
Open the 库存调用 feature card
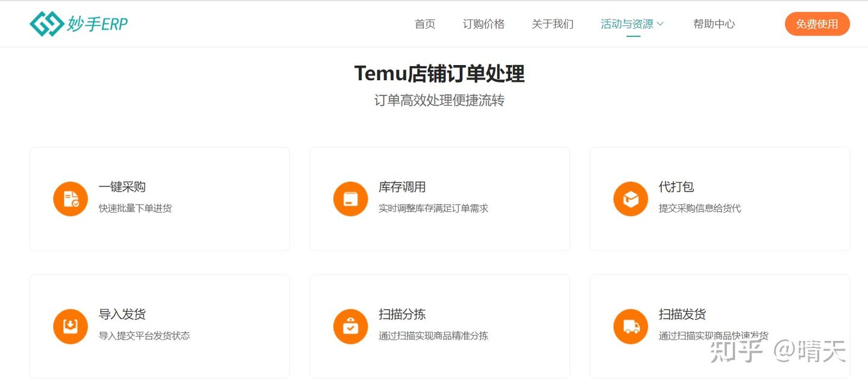pos(439,199)
